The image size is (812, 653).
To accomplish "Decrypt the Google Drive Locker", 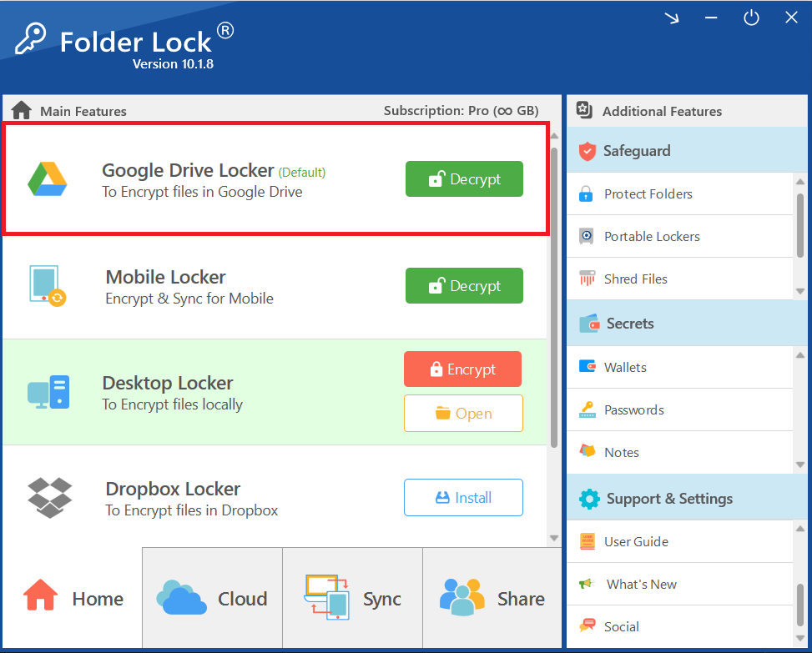I will [464, 179].
